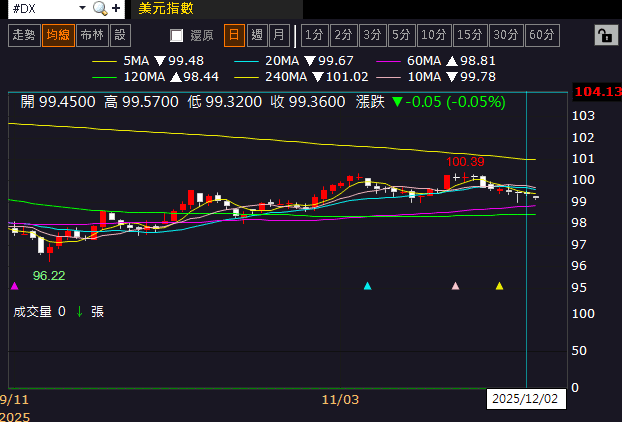Click the 11/03 date axis label

point(340,399)
